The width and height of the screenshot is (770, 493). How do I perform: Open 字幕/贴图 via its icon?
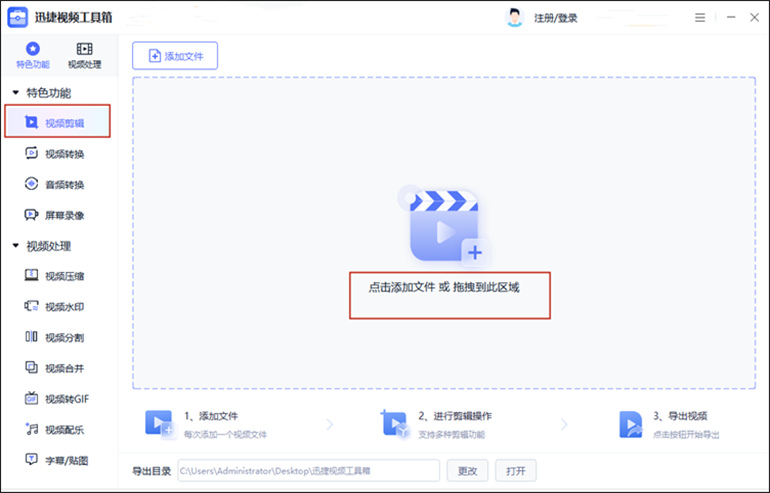click(31, 459)
